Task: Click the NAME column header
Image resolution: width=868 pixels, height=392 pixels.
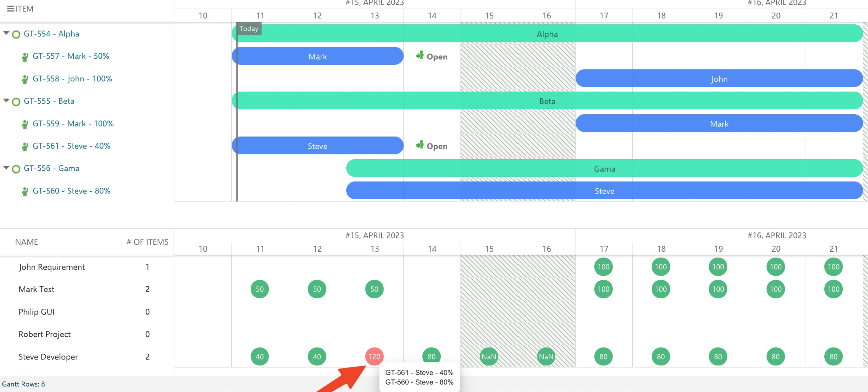Action: tap(27, 242)
